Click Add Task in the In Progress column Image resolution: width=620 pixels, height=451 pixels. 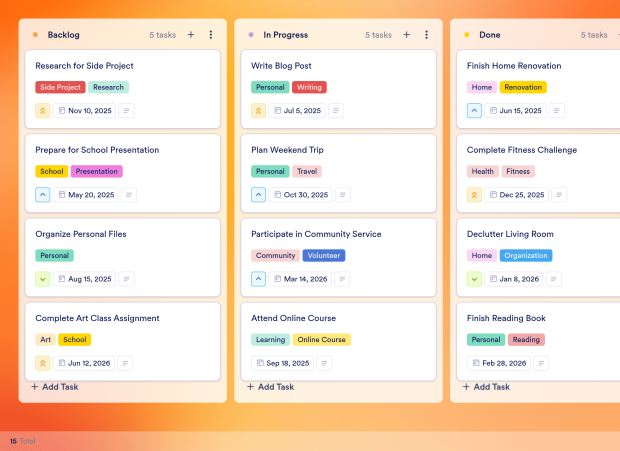click(x=270, y=387)
